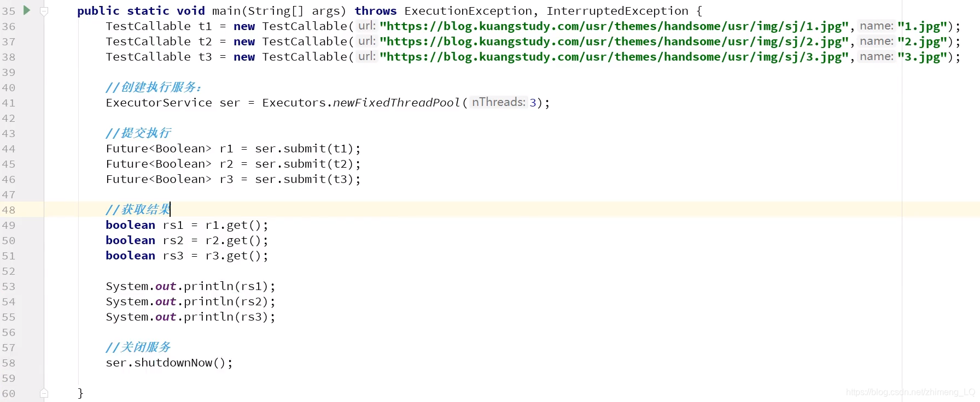
Task: Click the "3.jpg" name argument string
Action: pos(922,57)
